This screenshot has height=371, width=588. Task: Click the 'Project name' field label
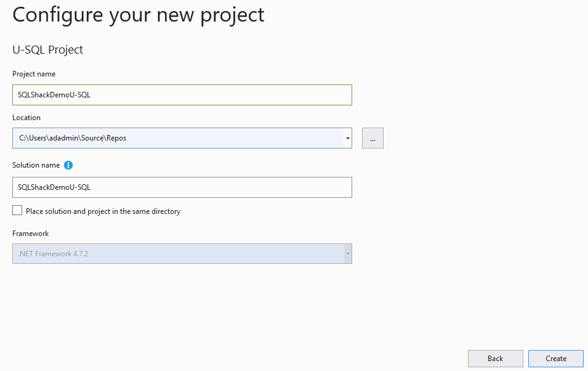point(34,74)
